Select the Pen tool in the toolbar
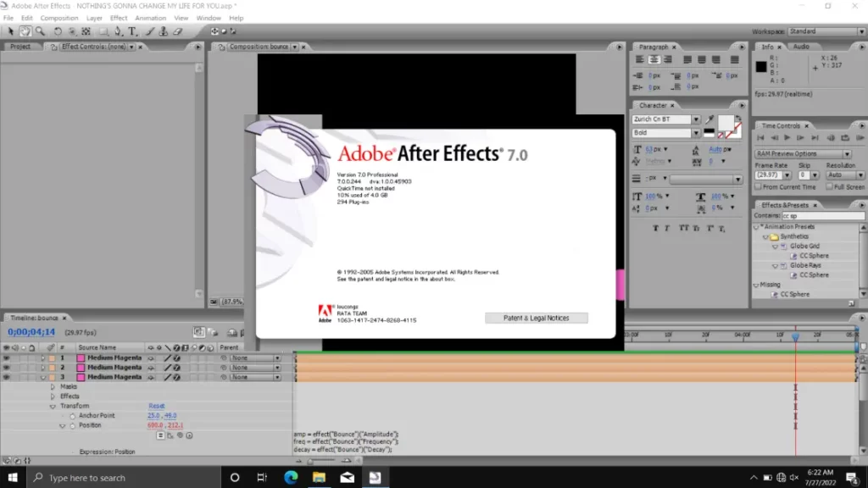Viewport: 868px width, 488px height. 118,31
